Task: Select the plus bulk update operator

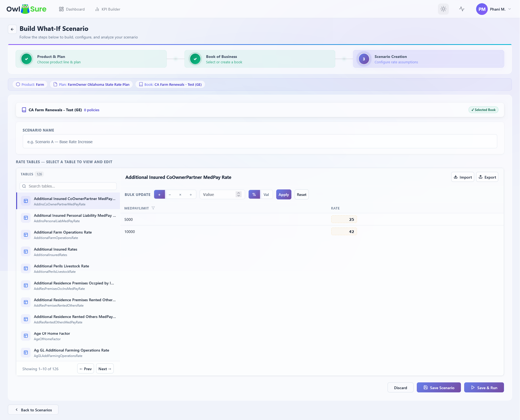Action: pyautogui.click(x=159, y=195)
